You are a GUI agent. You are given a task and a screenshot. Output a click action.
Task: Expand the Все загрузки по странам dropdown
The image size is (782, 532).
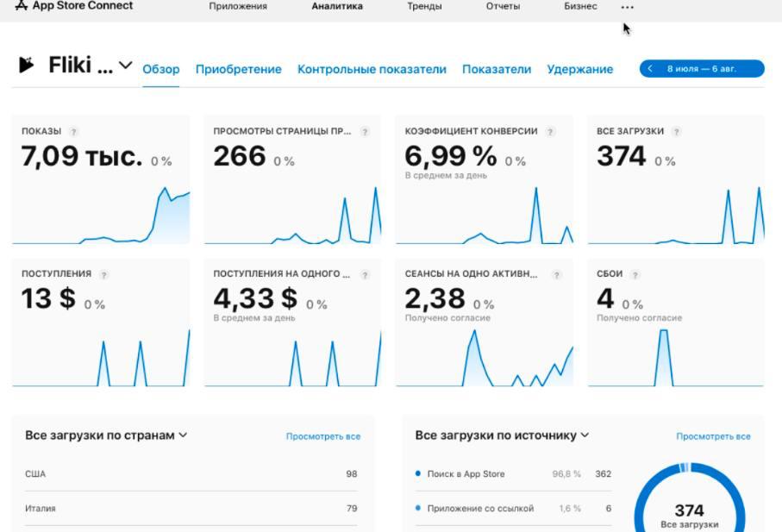pyautogui.click(x=183, y=435)
